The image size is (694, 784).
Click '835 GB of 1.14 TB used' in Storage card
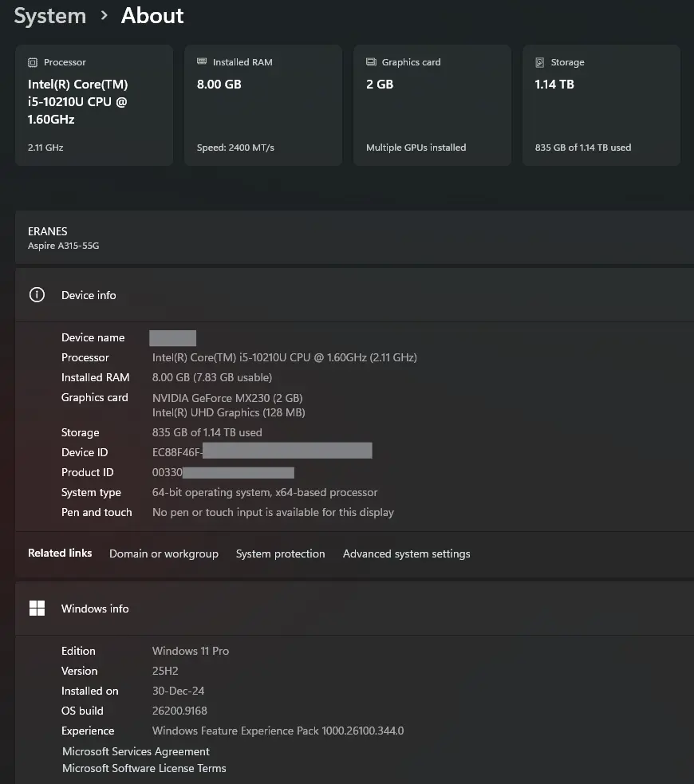point(583,148)
